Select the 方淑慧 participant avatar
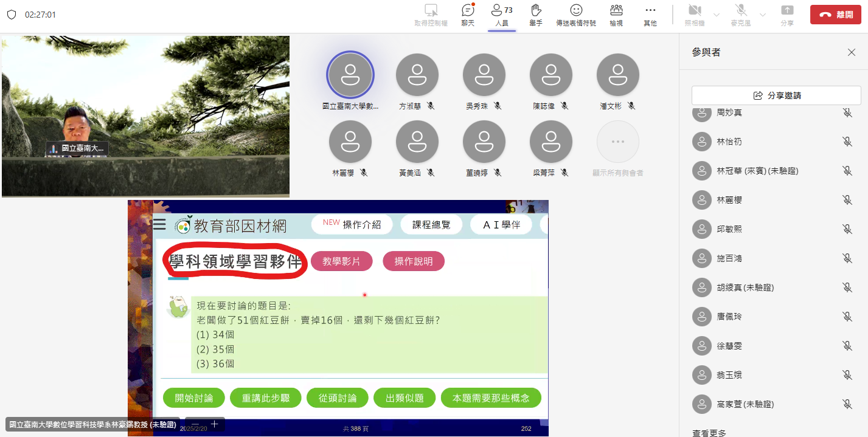Image resolution: width=868 pixels, height=437 pixels. [x=417, y=75]
